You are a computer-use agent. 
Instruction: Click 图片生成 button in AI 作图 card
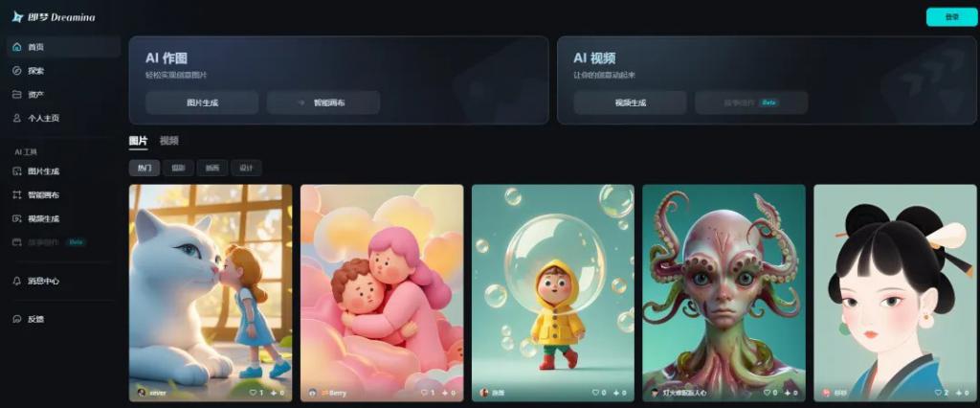pos(202,102)
